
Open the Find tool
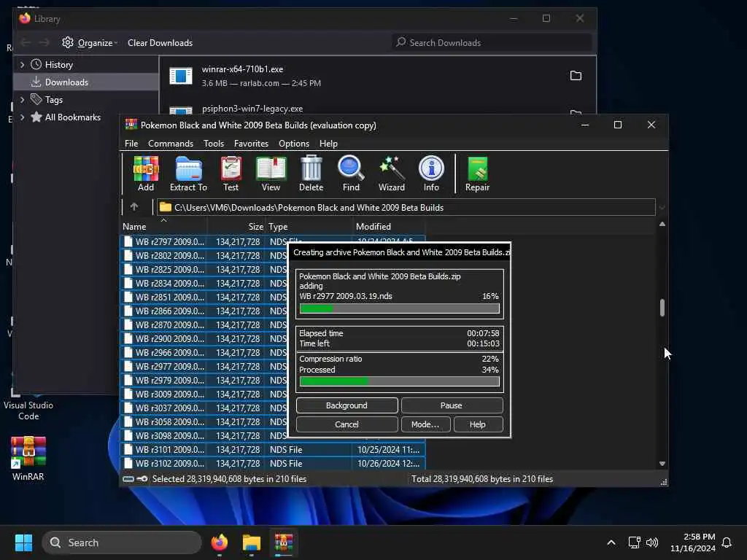351,174
